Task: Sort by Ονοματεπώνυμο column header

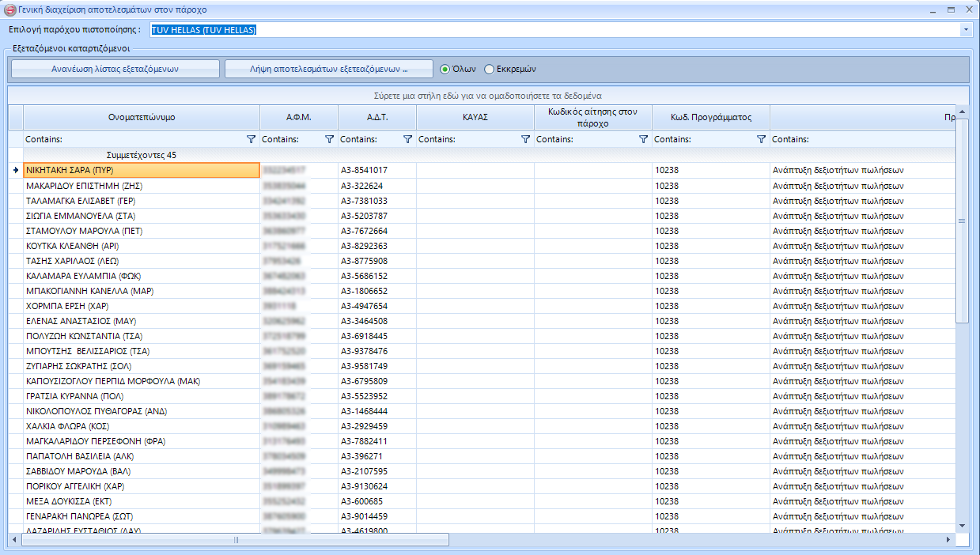Action: click(142, 117)
